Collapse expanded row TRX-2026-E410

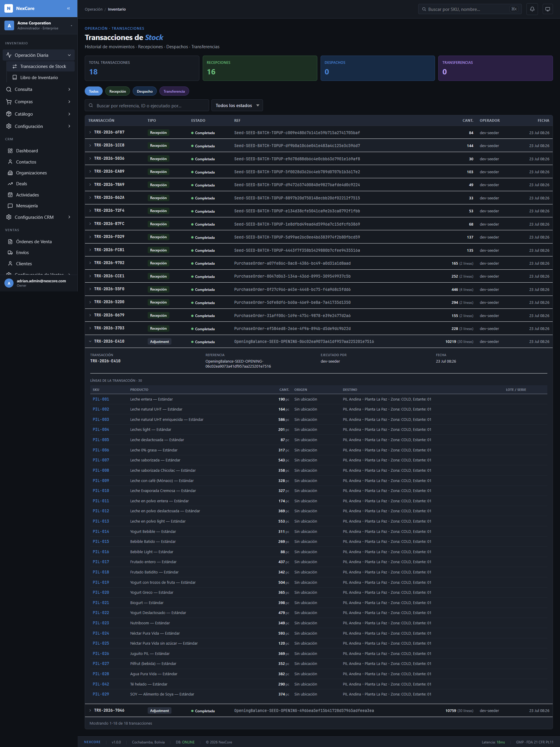click(x=90, y=341)
